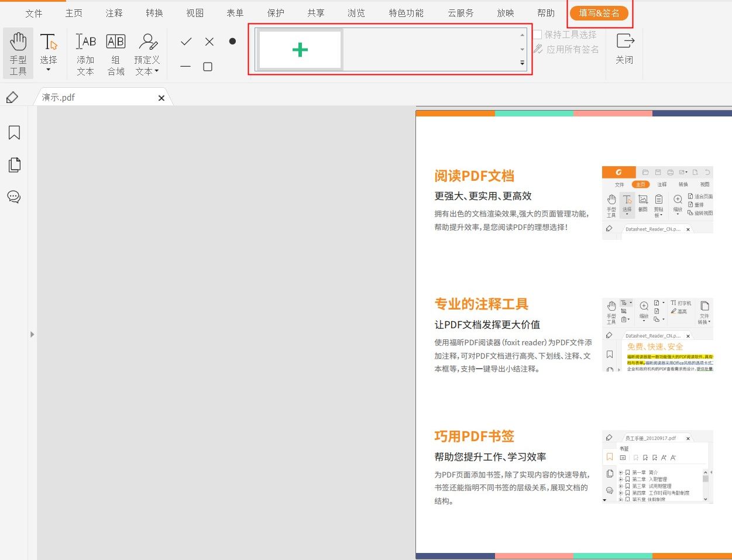Select the line fill tool
732x560 pixels.
point(186,66)
